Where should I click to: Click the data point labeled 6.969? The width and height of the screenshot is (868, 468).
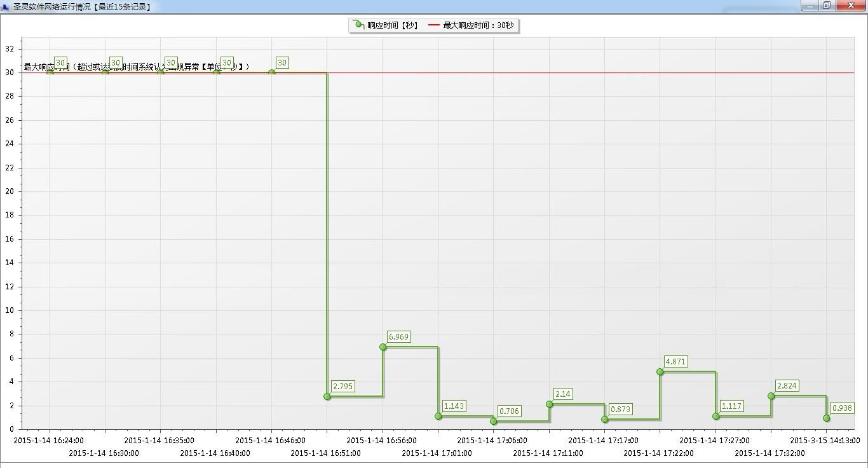383,347
